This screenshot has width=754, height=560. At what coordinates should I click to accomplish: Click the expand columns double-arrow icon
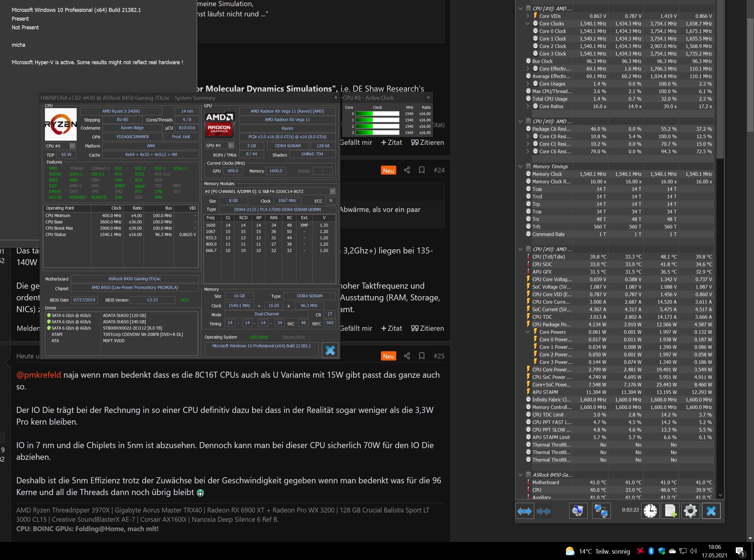pos(524,511)
